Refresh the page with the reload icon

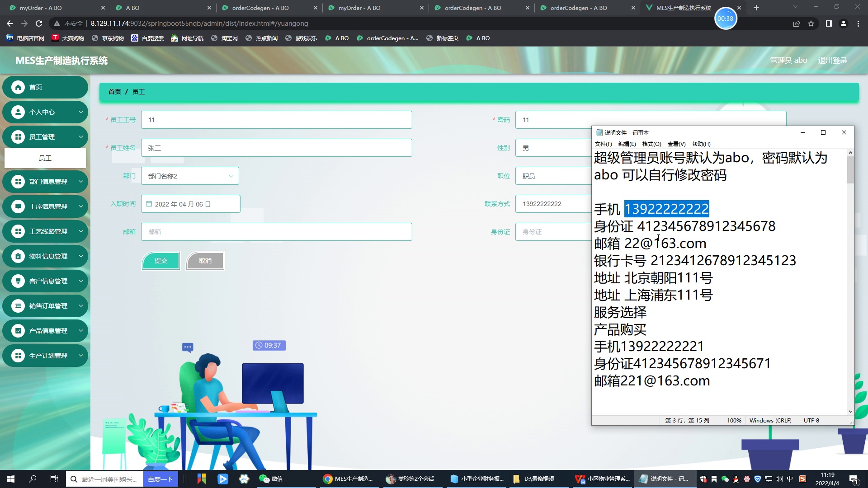coord(38,23)
